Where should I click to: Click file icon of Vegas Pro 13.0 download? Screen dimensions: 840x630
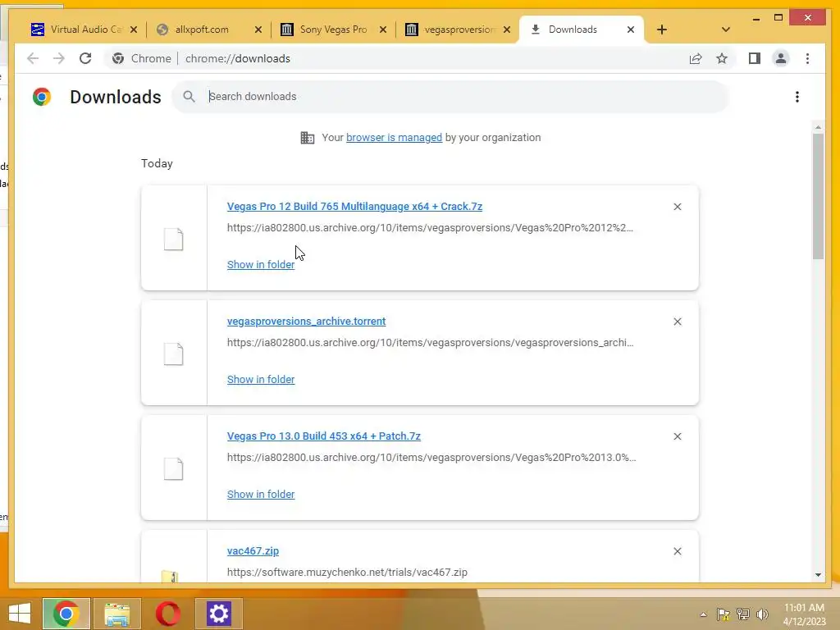click(x=174, y=468)
